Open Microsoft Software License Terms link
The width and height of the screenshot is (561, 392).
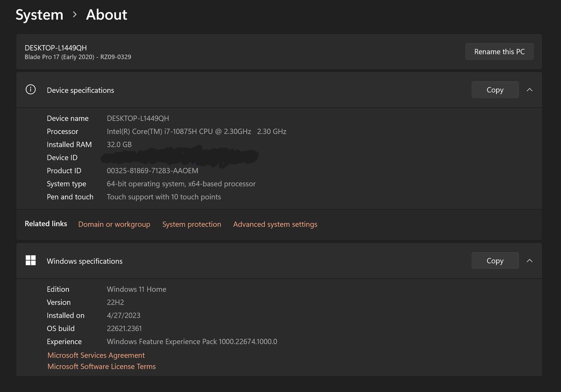point(102,367)
